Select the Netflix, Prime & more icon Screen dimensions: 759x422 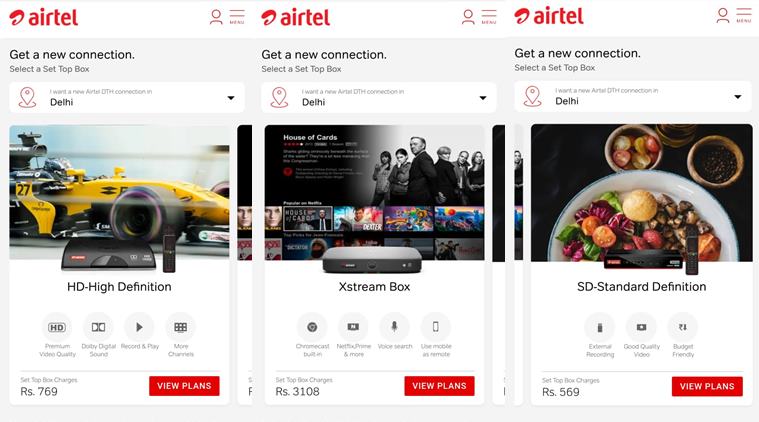[x=353, y=328]
